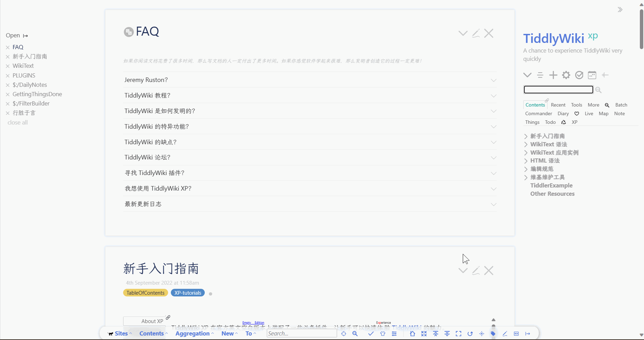Click the close all link
The width and height of the screenshot is (644, 340).
click(x=18, y=122)
